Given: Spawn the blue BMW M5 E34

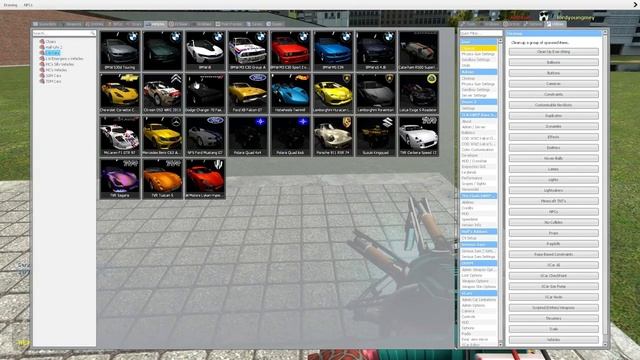Looking at the screenshot, I should coord(333,51).
